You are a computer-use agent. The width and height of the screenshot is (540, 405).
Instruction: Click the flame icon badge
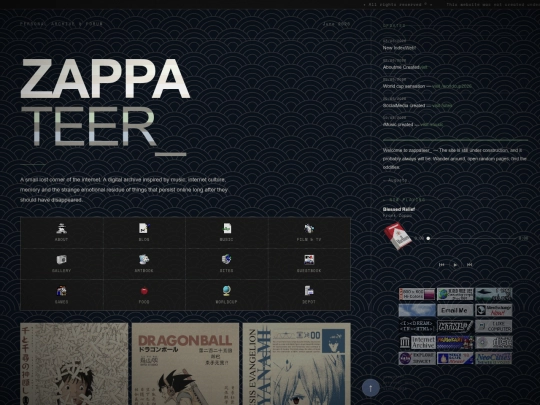(455, 358)
